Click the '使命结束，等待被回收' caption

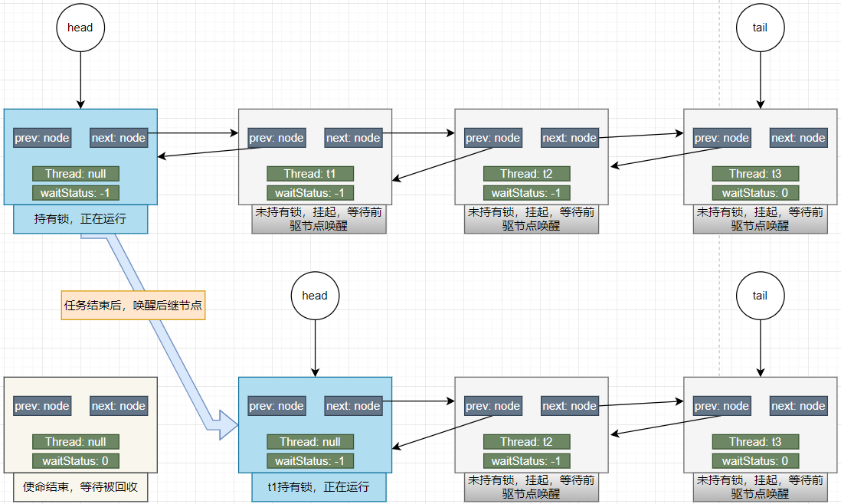(x=80, y=487)
